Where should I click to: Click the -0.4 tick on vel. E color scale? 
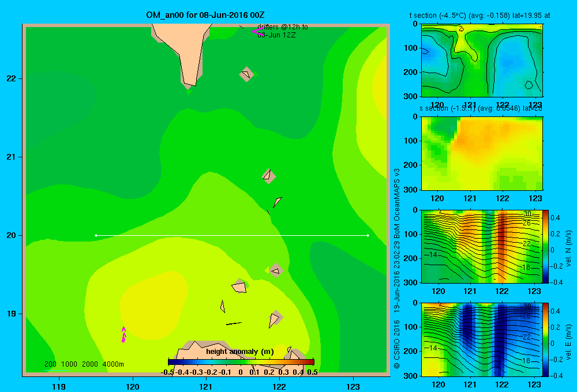click(x=555, y=375)
